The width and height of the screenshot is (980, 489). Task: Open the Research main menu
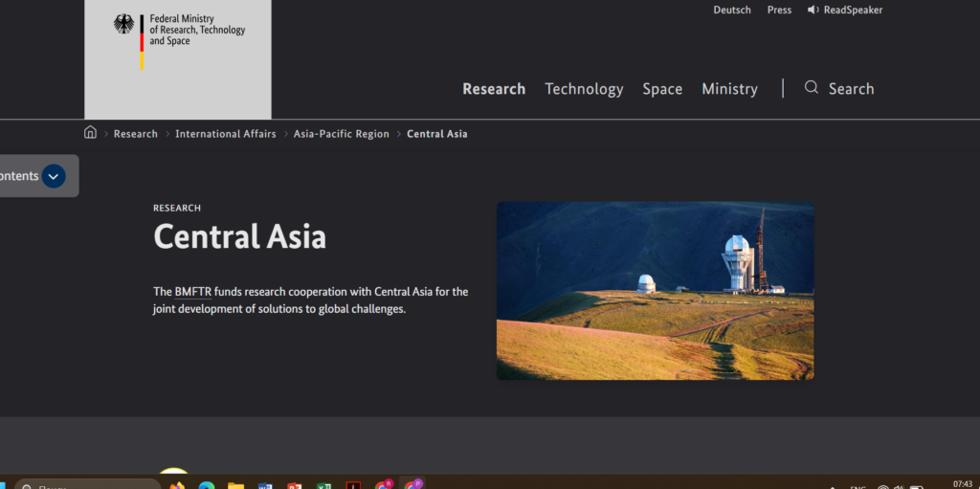[x=494, y=89]
